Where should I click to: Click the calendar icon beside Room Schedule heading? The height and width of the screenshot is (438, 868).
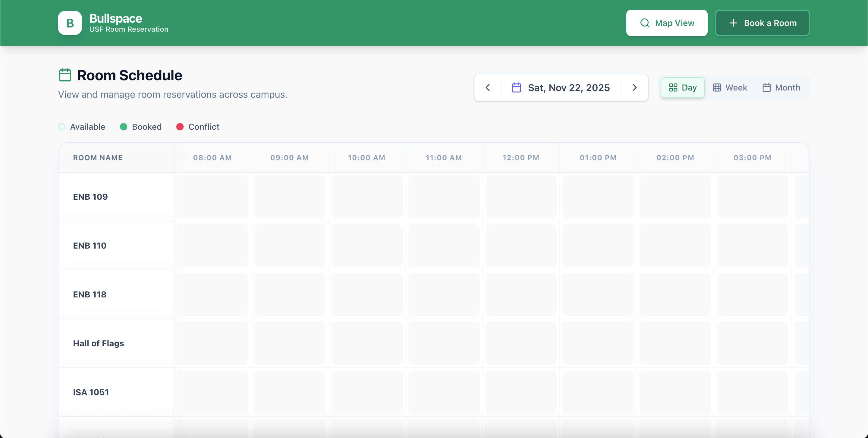65,75
